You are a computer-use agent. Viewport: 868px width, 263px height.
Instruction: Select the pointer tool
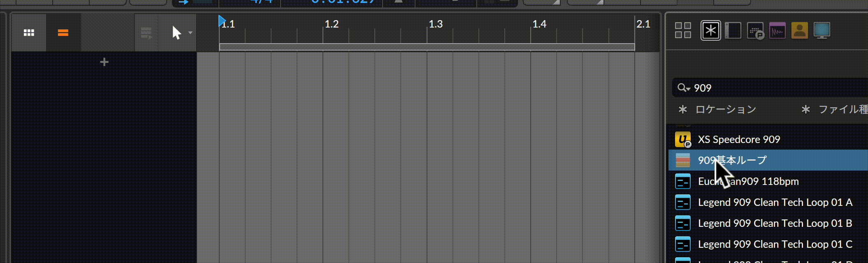point(176,32)
